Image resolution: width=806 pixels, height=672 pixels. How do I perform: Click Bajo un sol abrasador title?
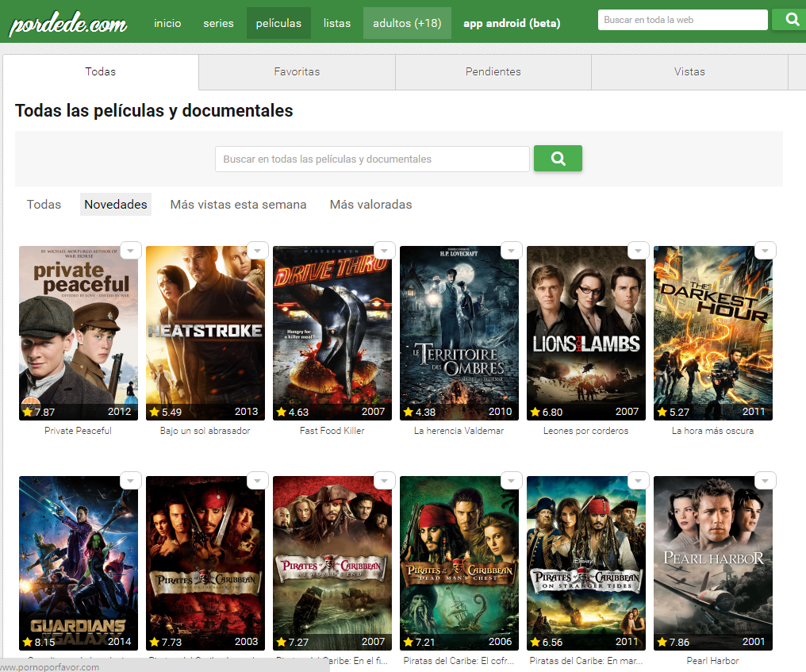tap(205, 431)
